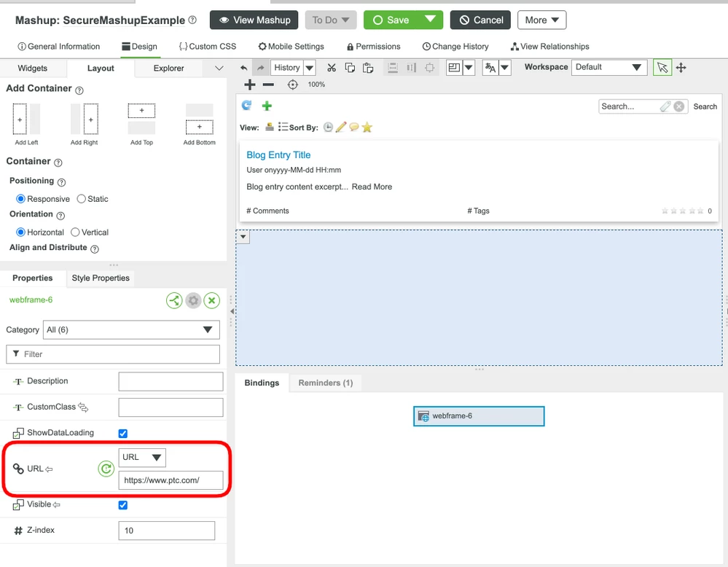Screen dimensions: 728x567
Task: Open the Workspace Default dropdown
Action: [609, 67]
